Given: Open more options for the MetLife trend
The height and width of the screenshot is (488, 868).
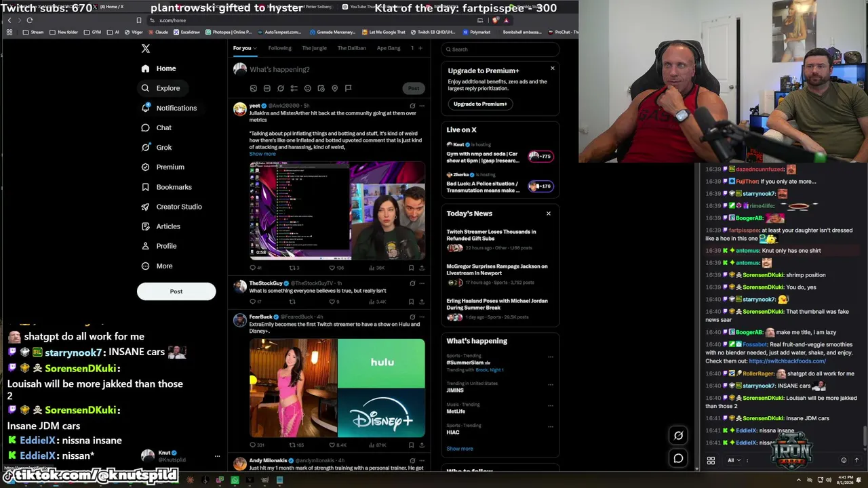Looking at the screenshot, I should click(551, 405).
